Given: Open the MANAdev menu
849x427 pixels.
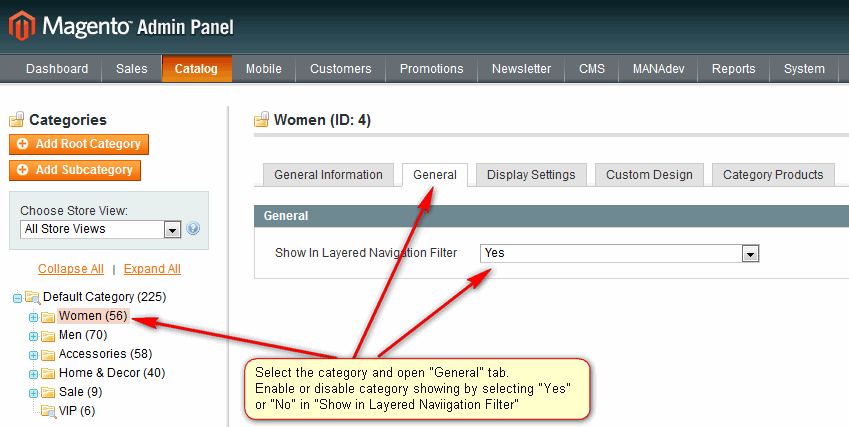Looking at the screenshot, I should coord(658,69).
